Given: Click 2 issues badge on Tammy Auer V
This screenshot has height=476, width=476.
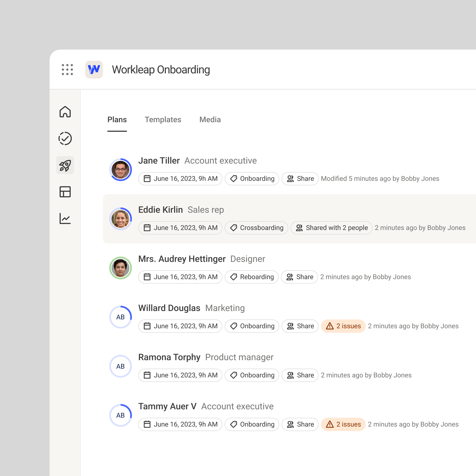Looking at the screenshot, I should click(x=343, y=424).
